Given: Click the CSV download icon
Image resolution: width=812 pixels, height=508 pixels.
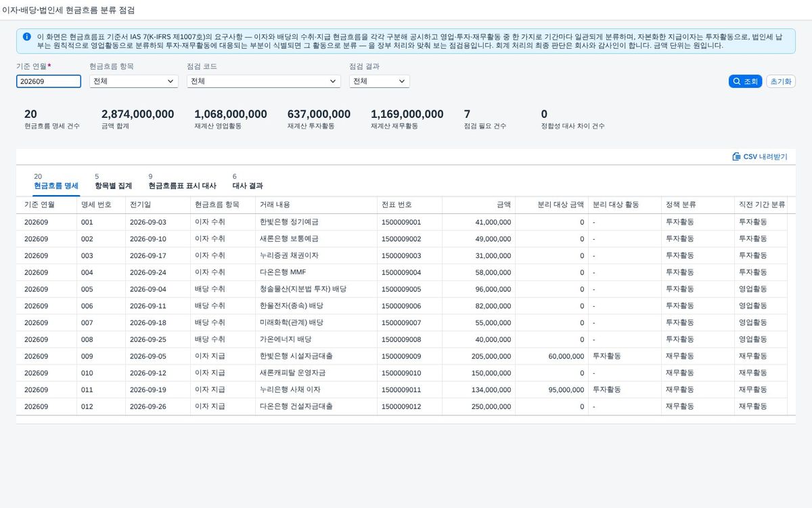Looking at the screenshot, I should pyautogui.click(x=736, y=156).
